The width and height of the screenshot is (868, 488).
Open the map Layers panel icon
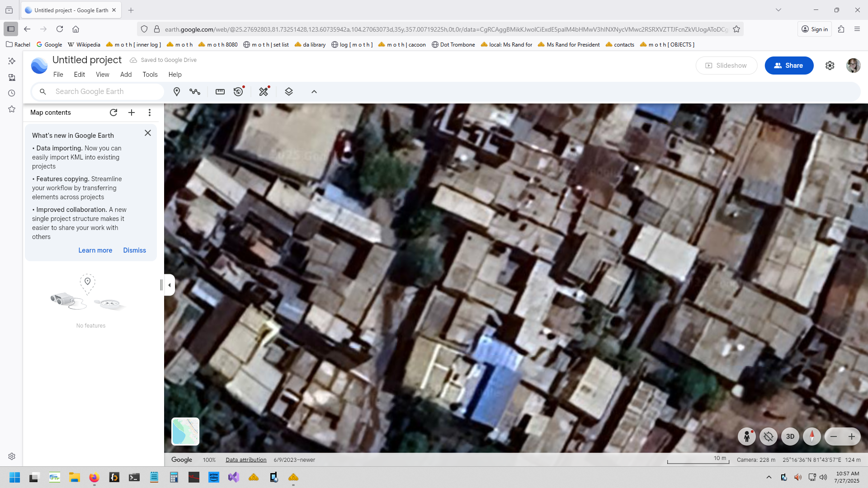[x=289, y=92]
